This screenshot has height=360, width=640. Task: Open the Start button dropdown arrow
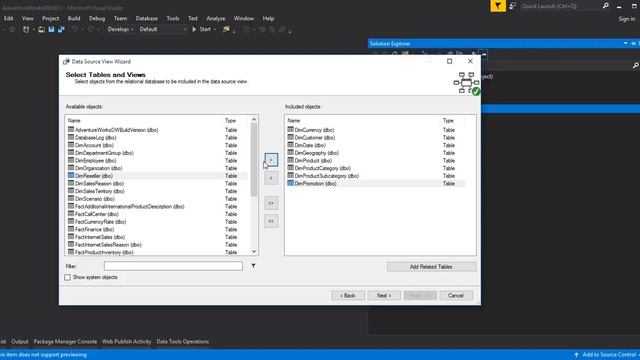point(214,29)
